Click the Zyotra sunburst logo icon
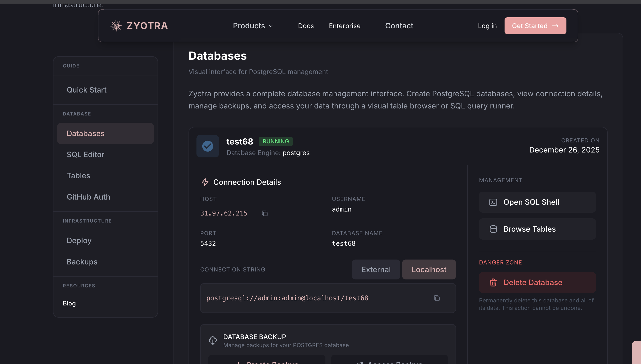641x364 pixels. coord(116,26)
